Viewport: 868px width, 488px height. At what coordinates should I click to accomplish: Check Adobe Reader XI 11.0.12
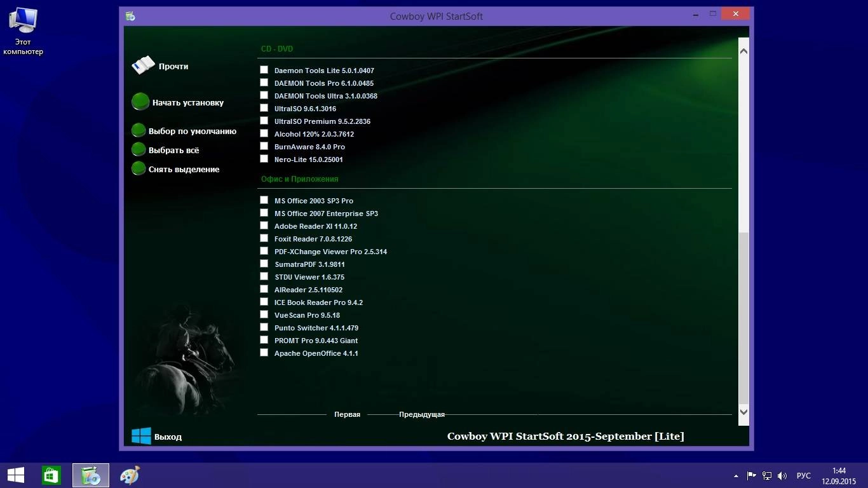coord(264,226)
